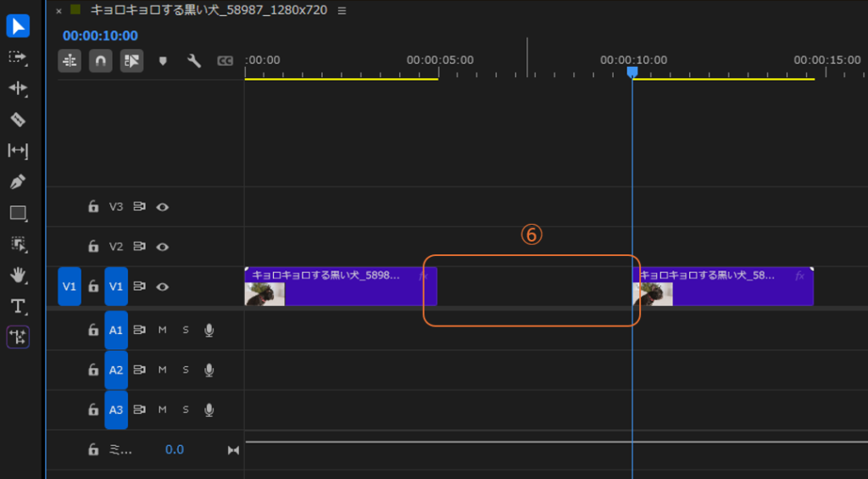Open Timeline Display Settings wrench

pos(194,61)
